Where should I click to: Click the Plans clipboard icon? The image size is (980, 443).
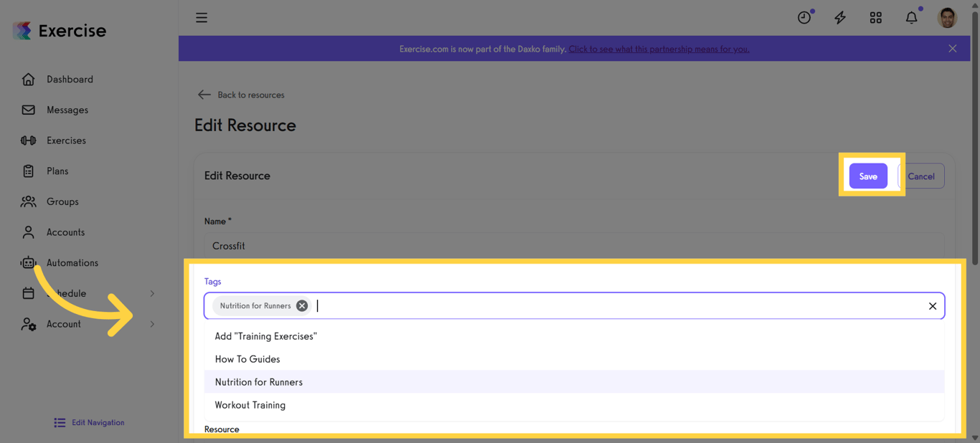28,171
